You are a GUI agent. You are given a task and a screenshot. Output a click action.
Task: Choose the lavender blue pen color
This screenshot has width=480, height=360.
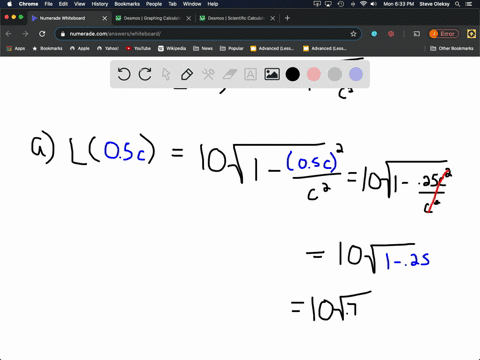tap(356, 74)
